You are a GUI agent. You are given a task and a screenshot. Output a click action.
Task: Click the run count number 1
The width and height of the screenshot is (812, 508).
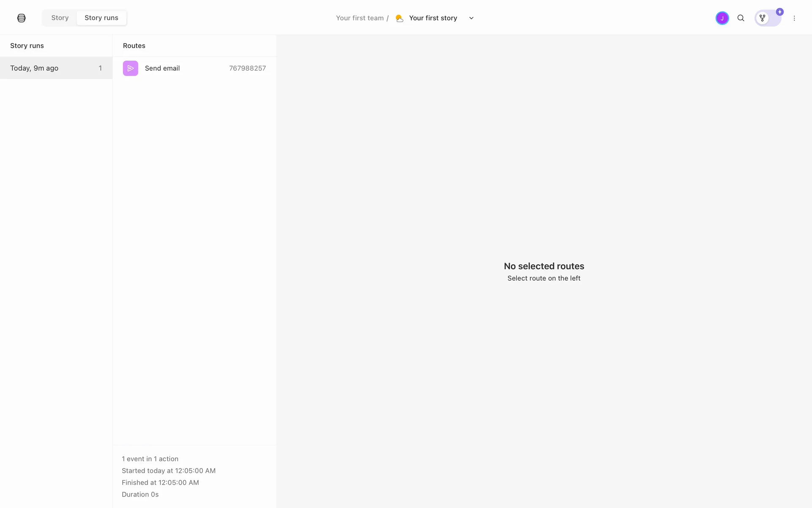click(100, 68)
